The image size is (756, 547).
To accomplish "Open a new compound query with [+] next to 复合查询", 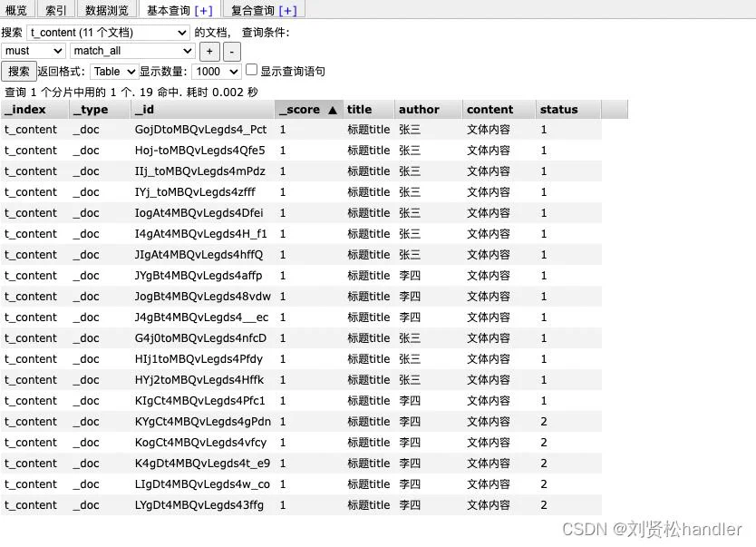I will pos(287,10).
